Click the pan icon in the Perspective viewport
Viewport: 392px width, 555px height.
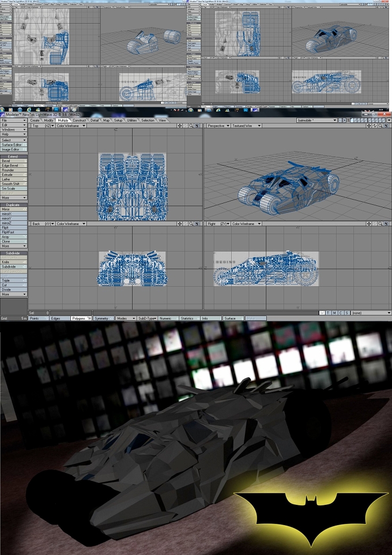pyautogui.click(x=369, y=126)
